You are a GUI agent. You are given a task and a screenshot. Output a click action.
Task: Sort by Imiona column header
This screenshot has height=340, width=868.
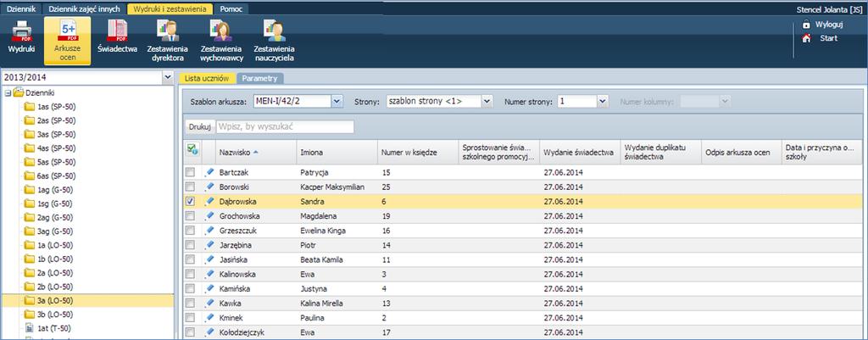click(336, 153)
